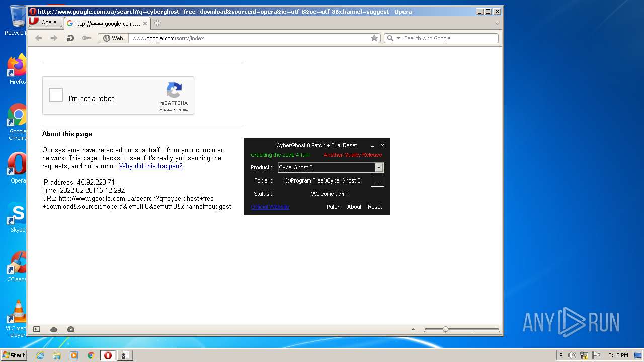Screen dimensions: 644x362
Task: Open the password wand key icon
Action: click(x=87, y=38)
